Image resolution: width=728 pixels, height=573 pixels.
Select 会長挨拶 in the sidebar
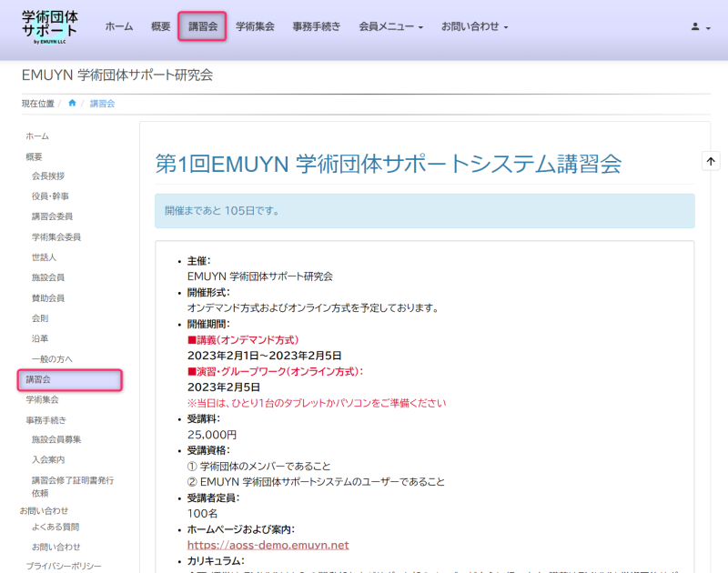48,176
